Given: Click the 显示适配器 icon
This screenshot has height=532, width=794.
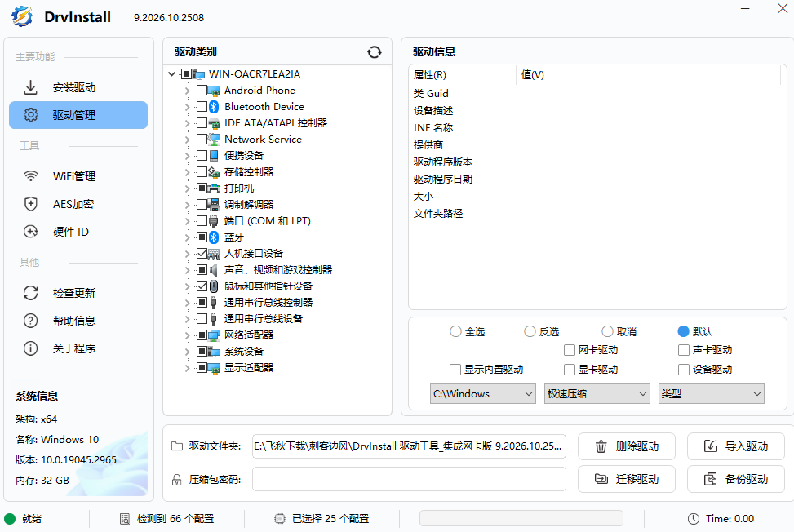Looking at the screenshot, I should (214, 367).
